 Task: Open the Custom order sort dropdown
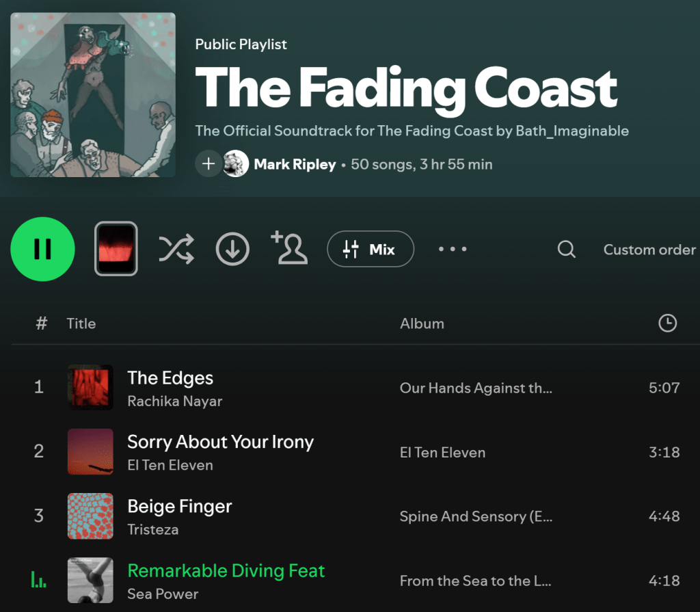[649, 250]
